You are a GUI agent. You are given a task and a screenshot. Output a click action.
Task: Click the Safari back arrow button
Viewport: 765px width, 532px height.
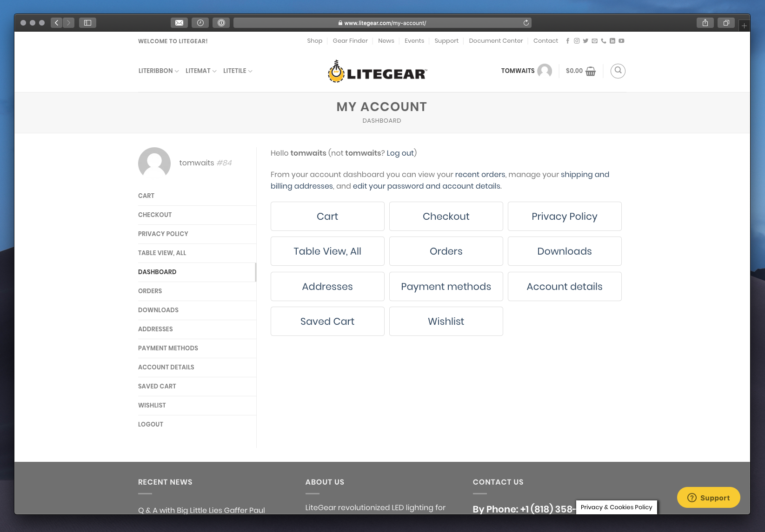coord(57,23)
